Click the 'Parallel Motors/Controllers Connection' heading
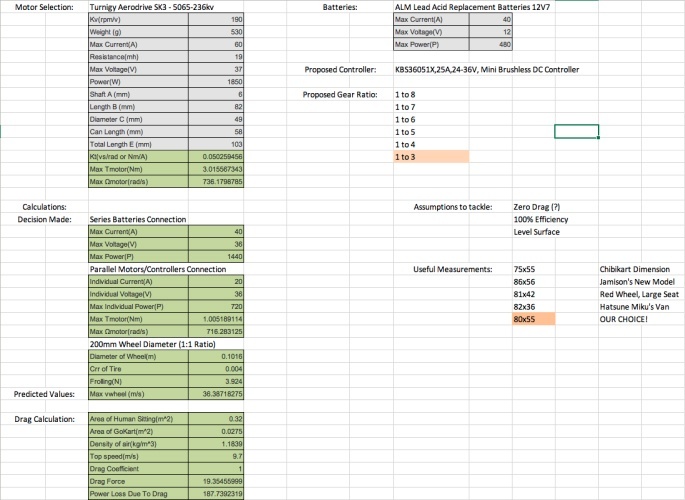This screenshot has height=500, width=685. point(158,269)
